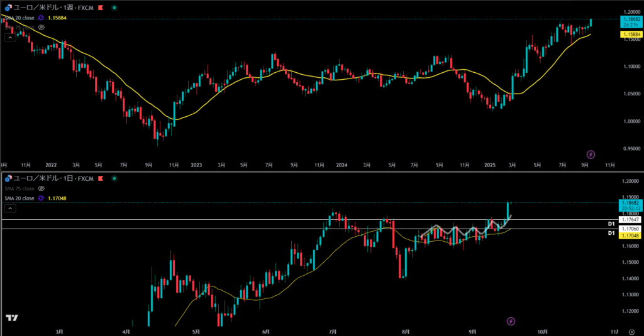Unhide the SMA 75 close indicator on daily chart

(42, 188)
